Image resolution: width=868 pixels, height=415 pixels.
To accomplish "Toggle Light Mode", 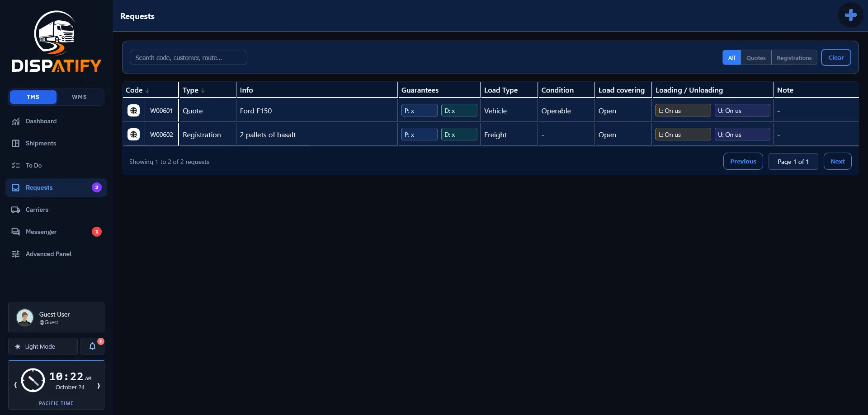I will pyautogui.click(x=43, y=346).
